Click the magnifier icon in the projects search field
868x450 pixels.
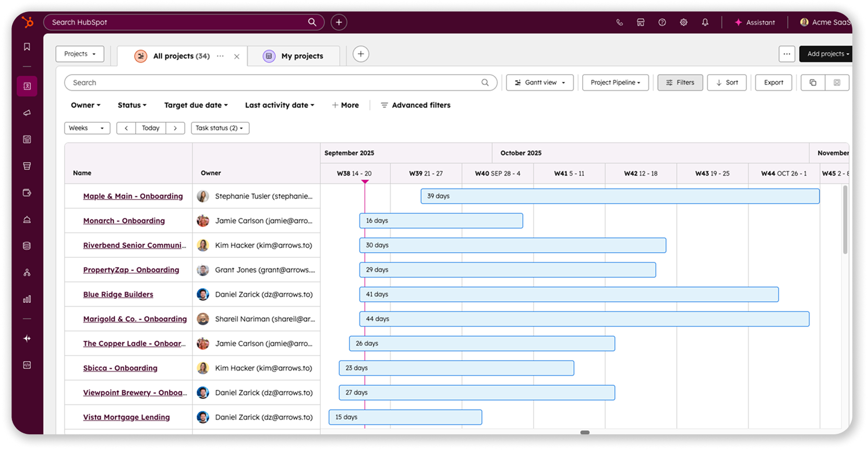(x=485, y=82)
